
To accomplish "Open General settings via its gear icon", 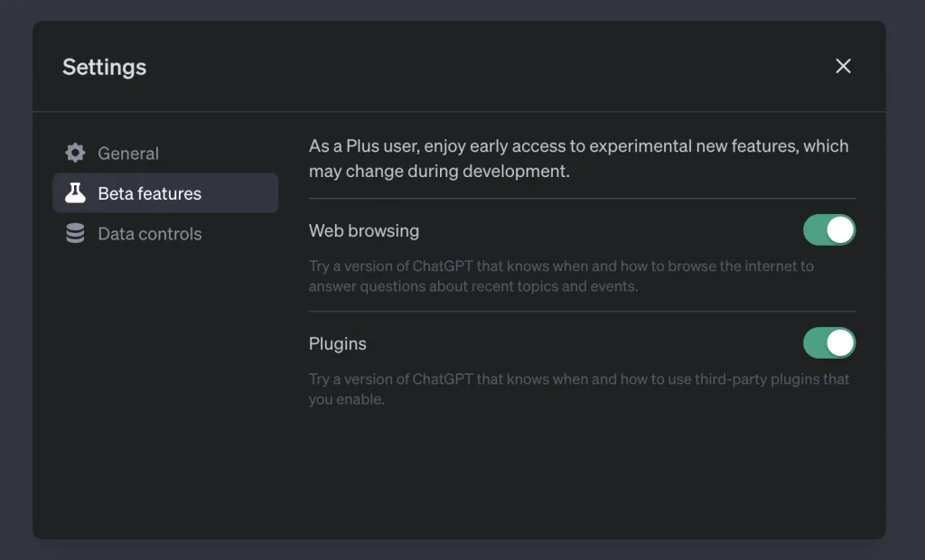I will click(x=76, y=153).
